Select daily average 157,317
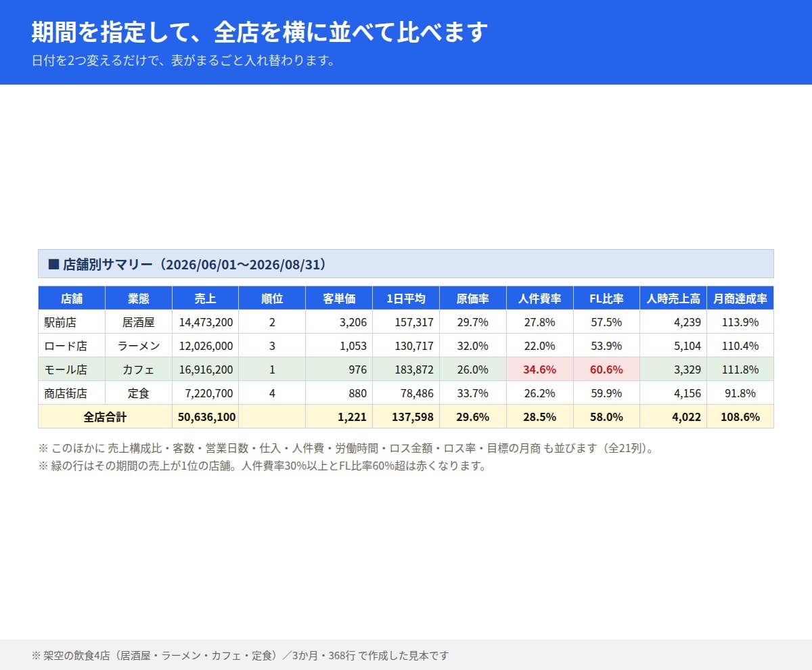 (406, 322)
